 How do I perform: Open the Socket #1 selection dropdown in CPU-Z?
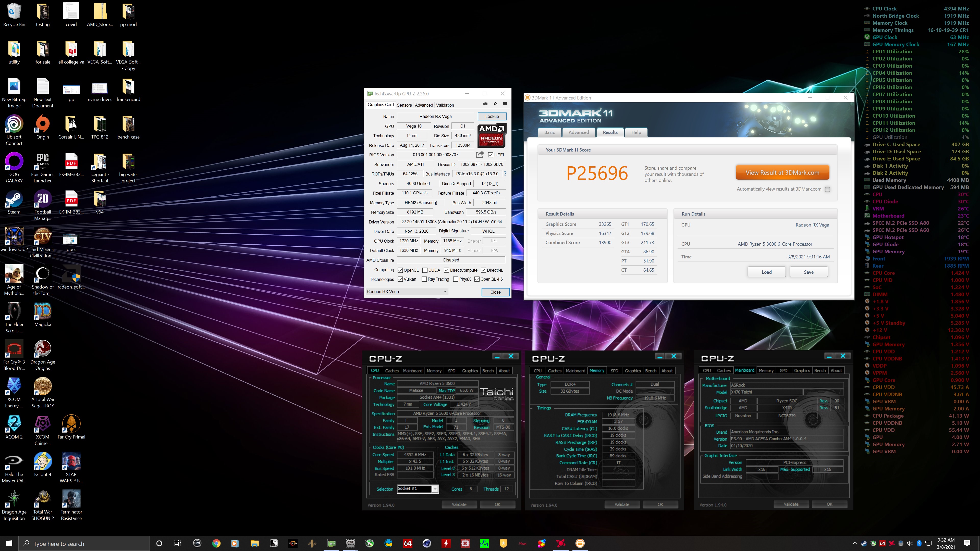click(418, 489)
